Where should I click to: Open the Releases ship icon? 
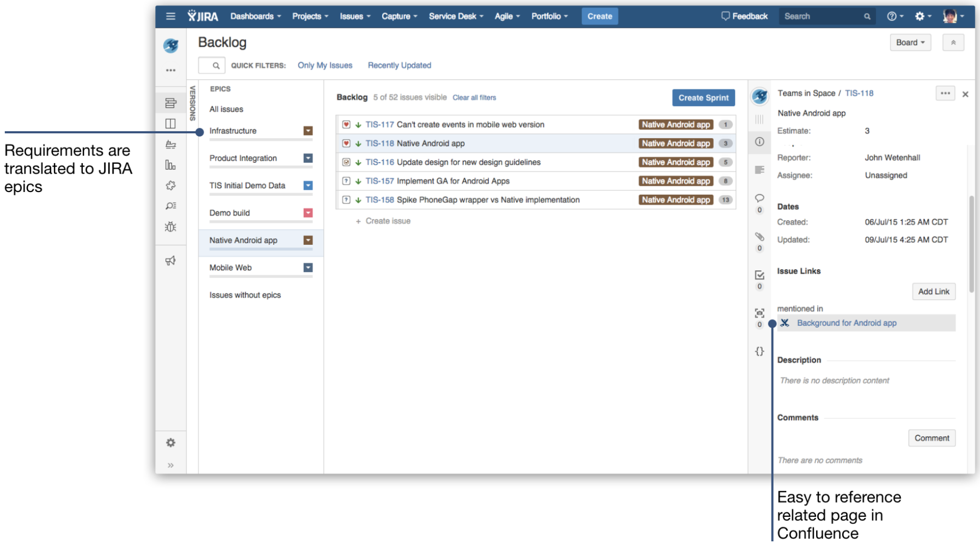(x=170, y=144)
